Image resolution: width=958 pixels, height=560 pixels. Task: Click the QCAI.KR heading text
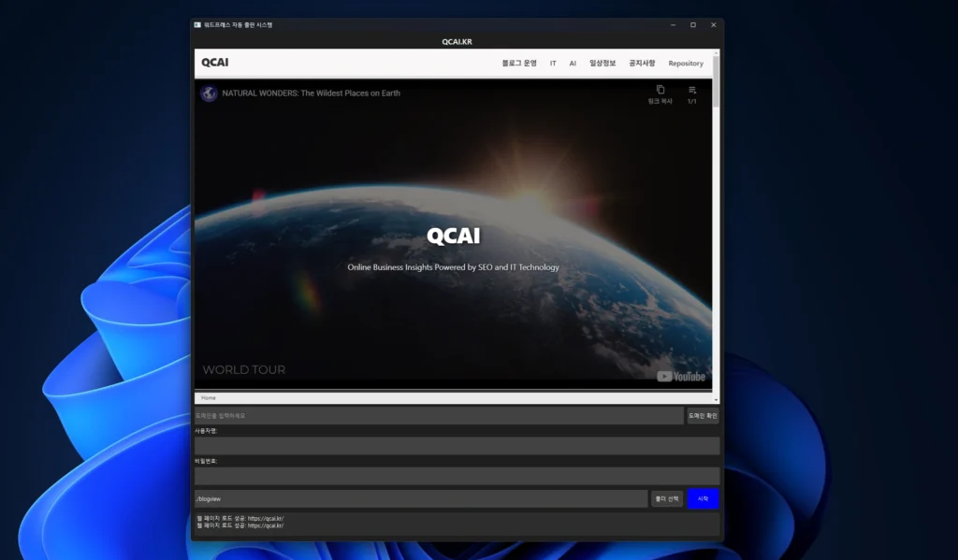457,41
